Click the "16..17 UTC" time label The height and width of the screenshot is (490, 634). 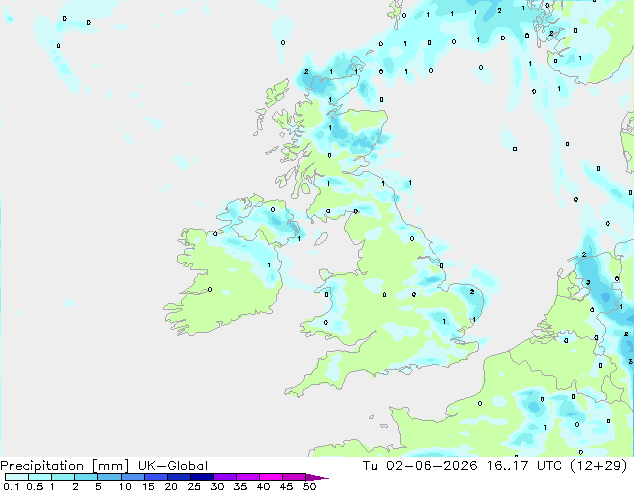(524, 466)
